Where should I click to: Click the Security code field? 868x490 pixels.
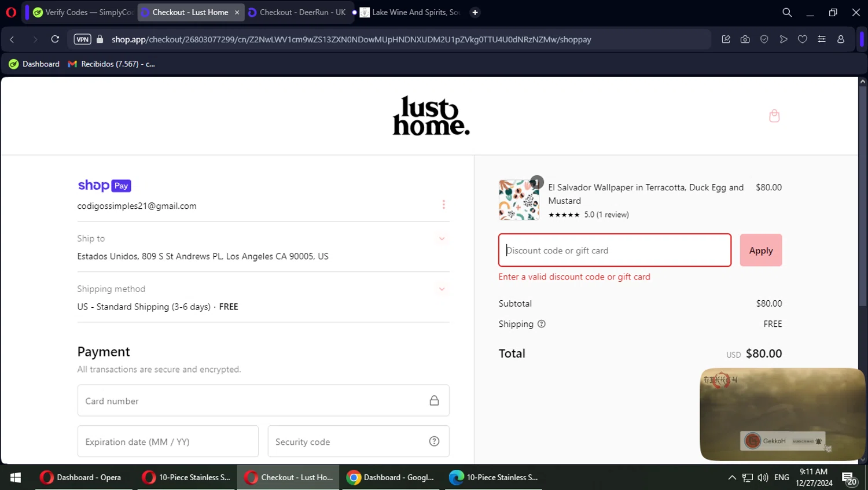coord(358,441)
